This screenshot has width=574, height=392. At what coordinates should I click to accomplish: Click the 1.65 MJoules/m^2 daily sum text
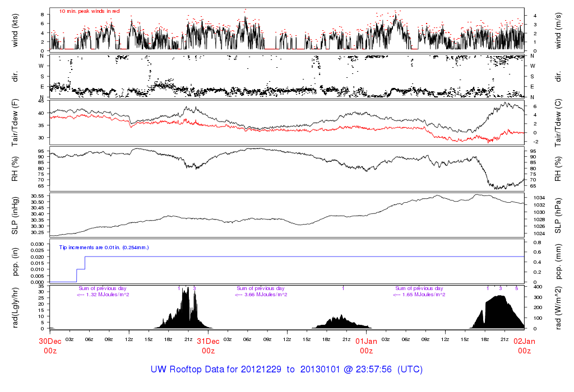pos(419,294)
